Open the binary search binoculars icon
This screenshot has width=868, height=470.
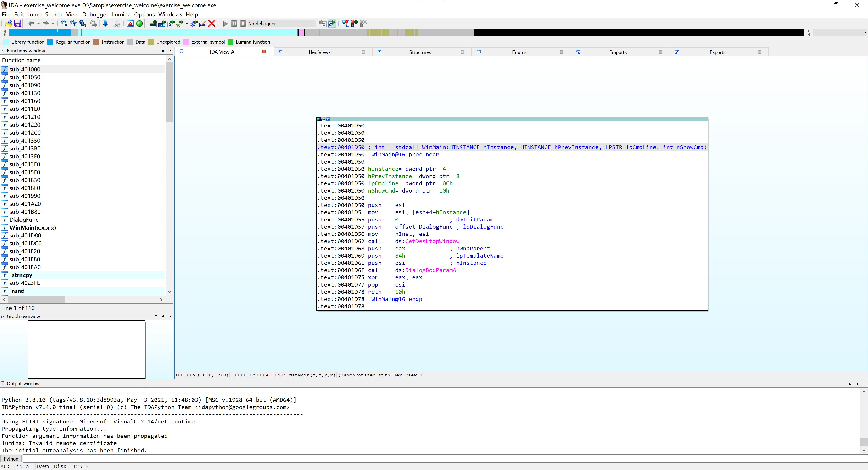(x=82, y=23)
